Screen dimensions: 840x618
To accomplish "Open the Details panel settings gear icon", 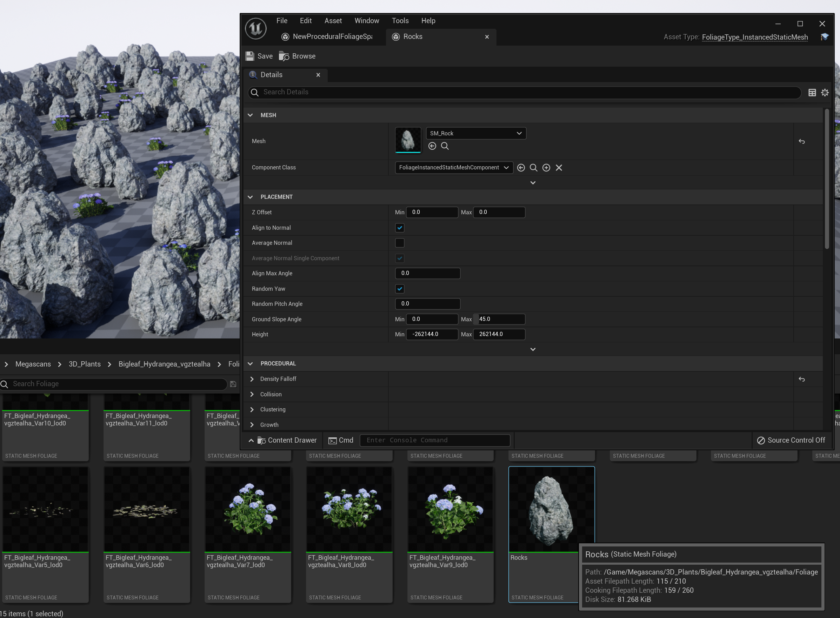I will pyautogui.click(x=825, y=92).
